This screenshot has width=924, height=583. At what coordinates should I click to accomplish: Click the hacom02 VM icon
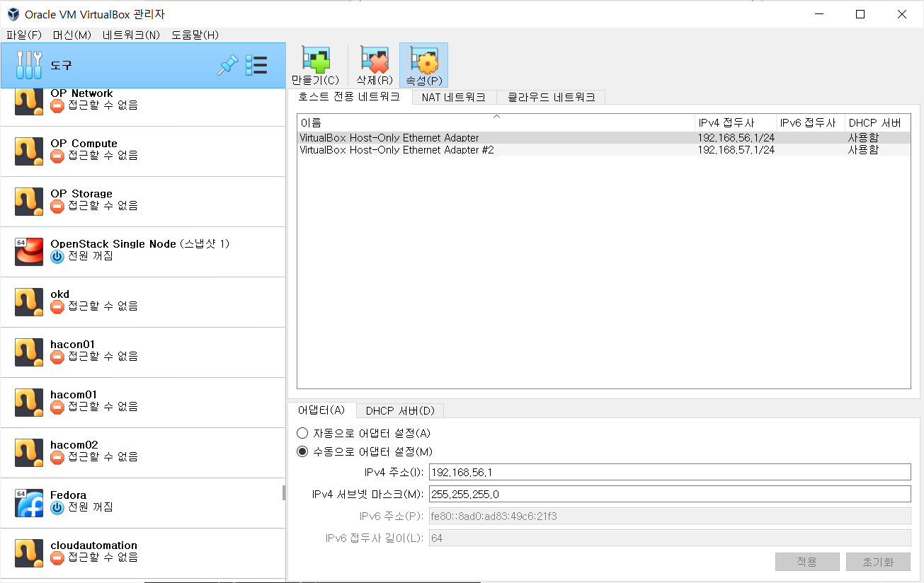(29, 453)
